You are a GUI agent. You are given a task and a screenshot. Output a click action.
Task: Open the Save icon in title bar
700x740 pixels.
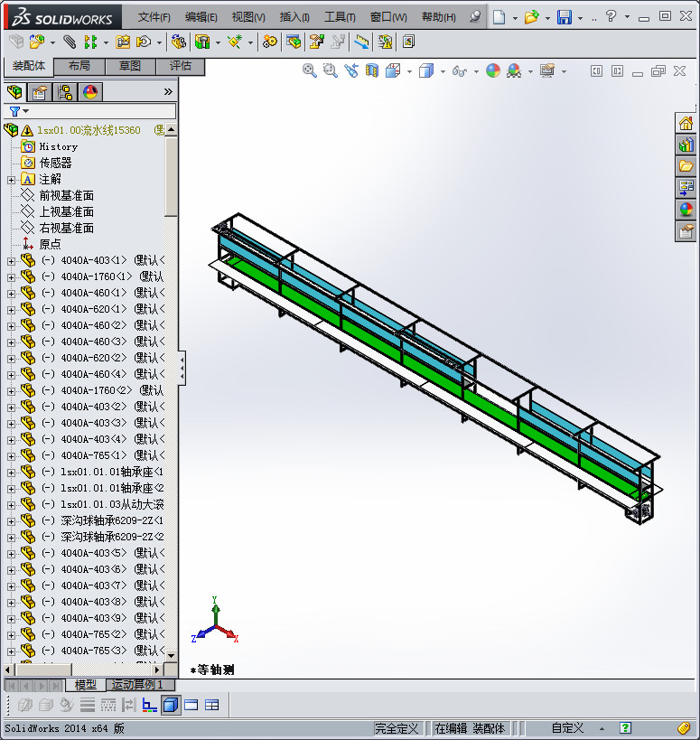click(x=565, y=17)
